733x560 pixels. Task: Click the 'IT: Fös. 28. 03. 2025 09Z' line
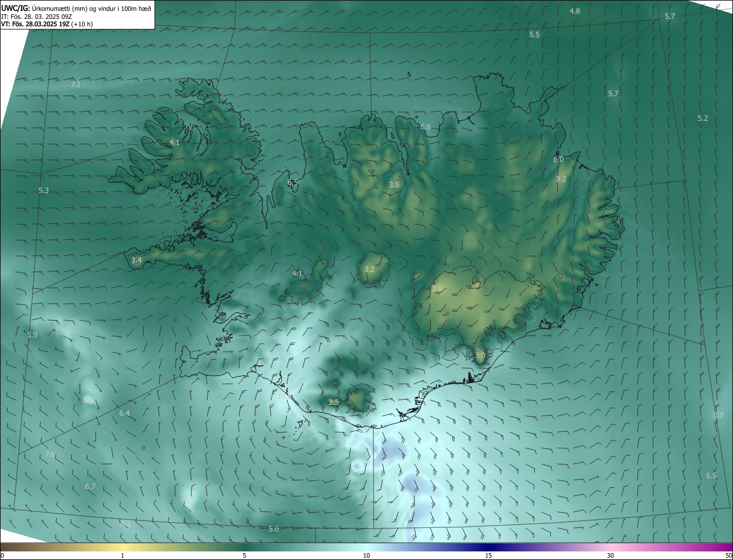click(36, 17)
